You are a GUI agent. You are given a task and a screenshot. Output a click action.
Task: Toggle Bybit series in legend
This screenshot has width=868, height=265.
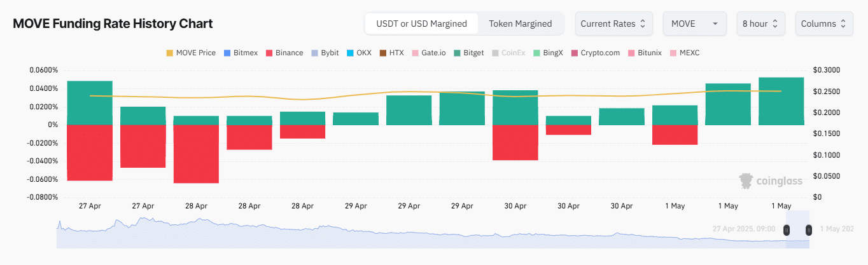coord(325,53)
